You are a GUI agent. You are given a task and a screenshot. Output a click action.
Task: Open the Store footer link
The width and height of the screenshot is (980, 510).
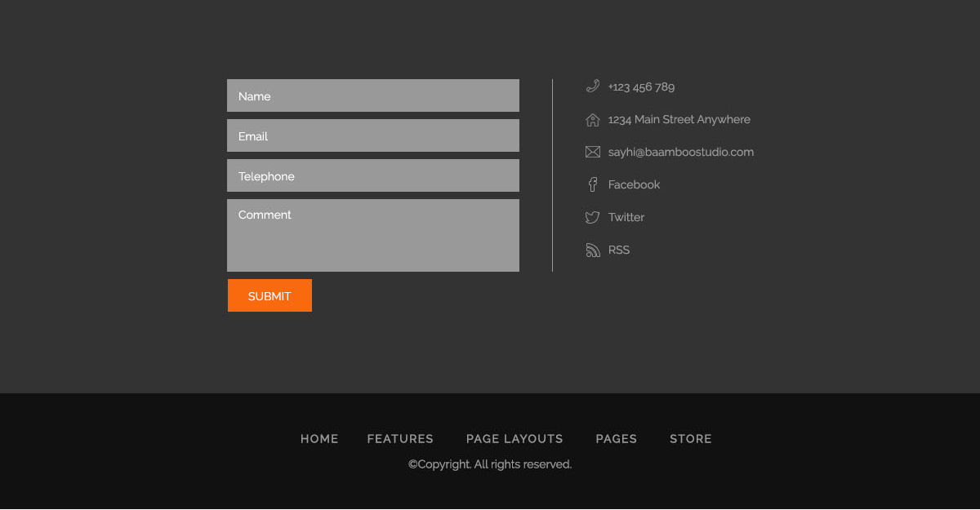coord(691,439)
